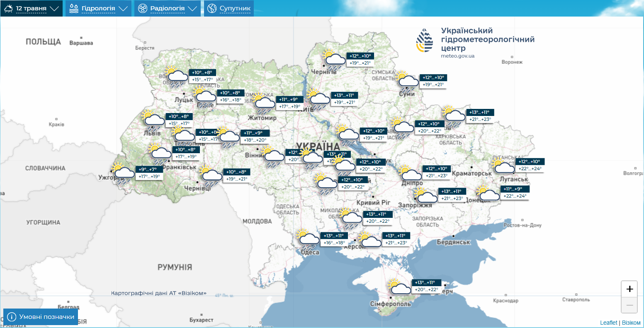Click the +22°...+24° label near Луганськ

pos(531,169)
